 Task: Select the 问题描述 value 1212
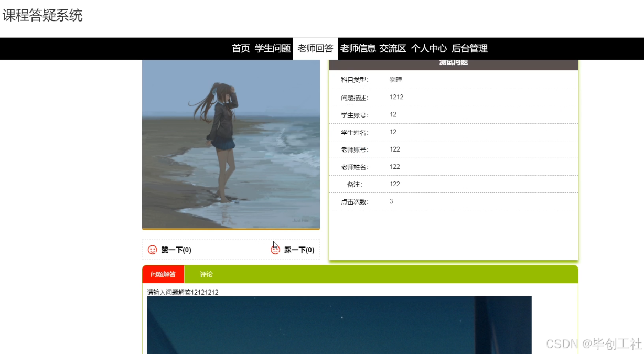(x=396, y=97)
